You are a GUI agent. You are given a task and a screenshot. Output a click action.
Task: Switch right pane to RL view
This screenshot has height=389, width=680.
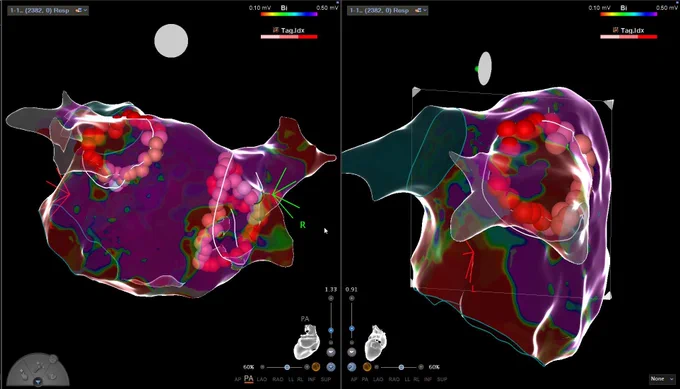tap(416, 379)
